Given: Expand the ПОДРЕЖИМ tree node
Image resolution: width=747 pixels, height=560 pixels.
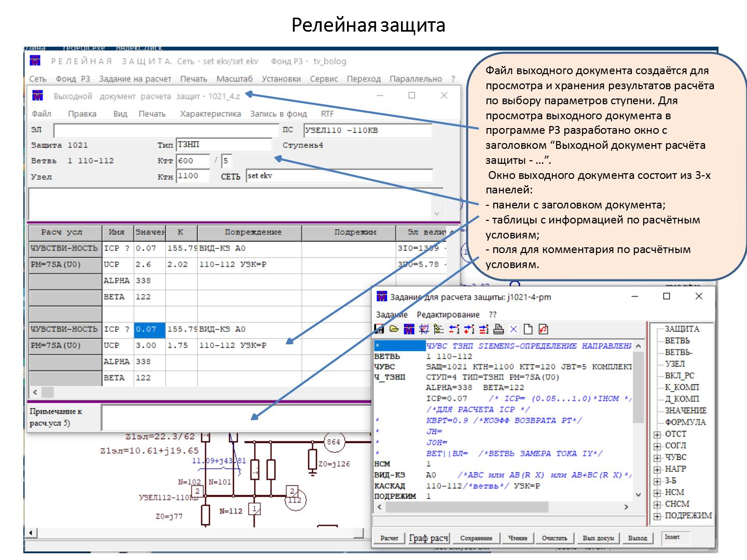Looking at the screenshot, I should coord(657,516).
